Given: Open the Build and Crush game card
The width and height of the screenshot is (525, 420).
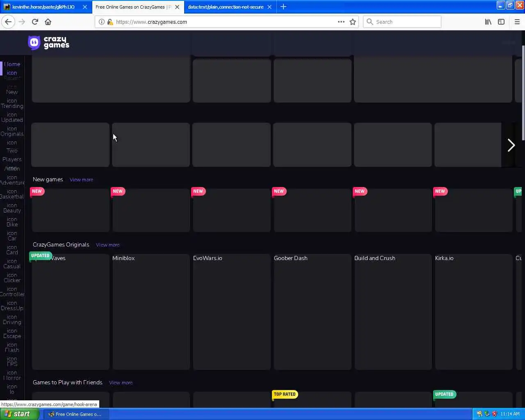Looking at the screenshot, I should pyautogui.click(x=393, y=312).
